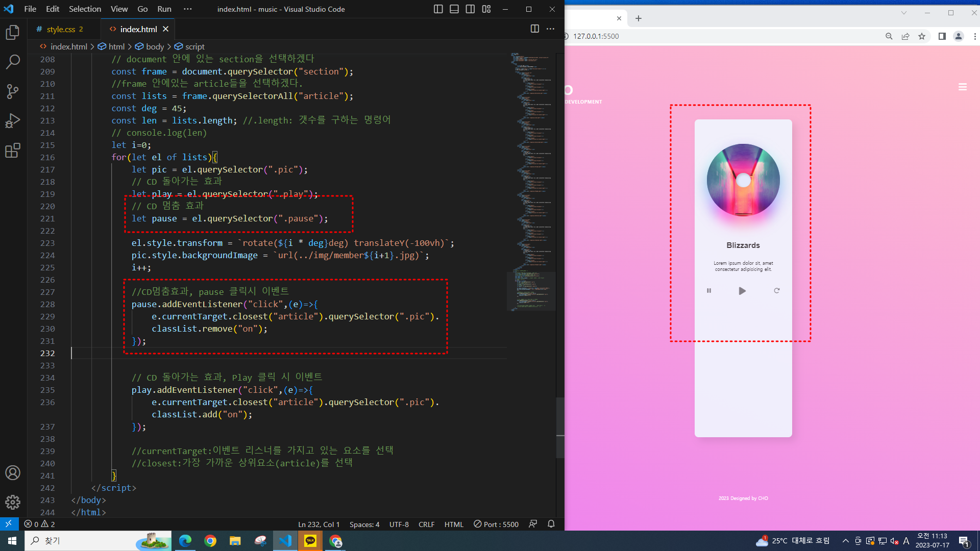Open the Explorer view in activity bar
The width and height of the screenshot is (980, 551).
click(13, 33)
